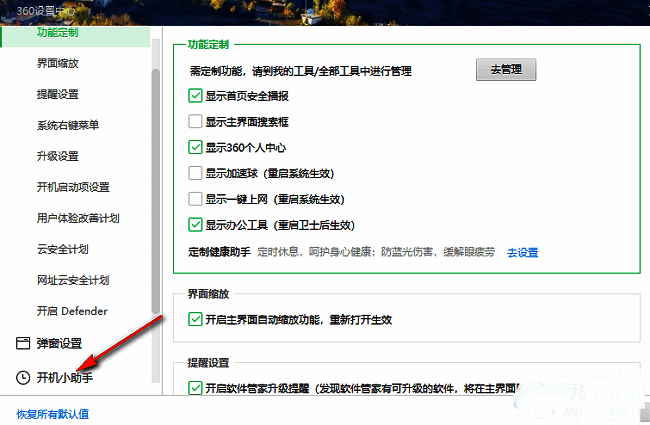Enable 显示主界面搜索框 checkbox
Viewport: 650px width, 425px height.
(x=196, y=122)
